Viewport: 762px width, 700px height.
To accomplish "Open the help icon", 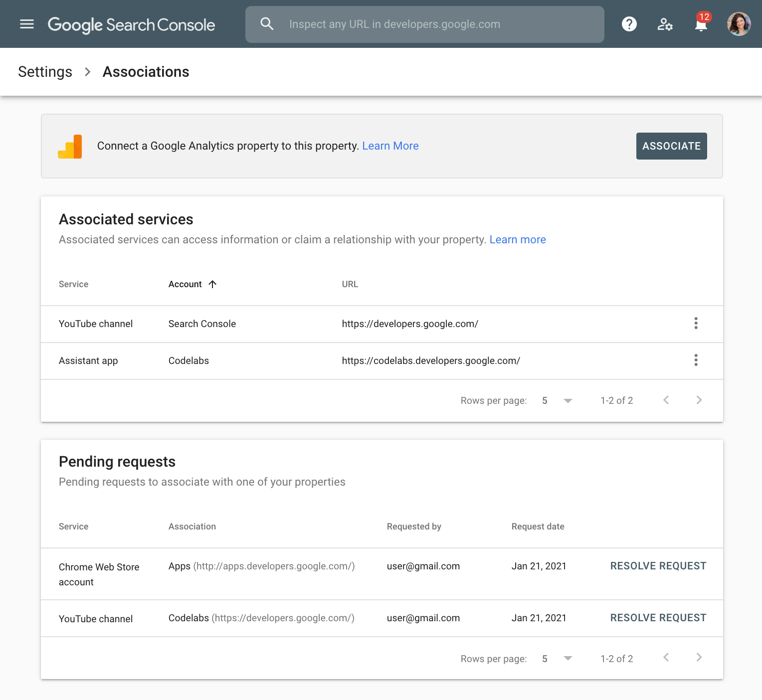I will pyautogui.click(x=629, y=23).
